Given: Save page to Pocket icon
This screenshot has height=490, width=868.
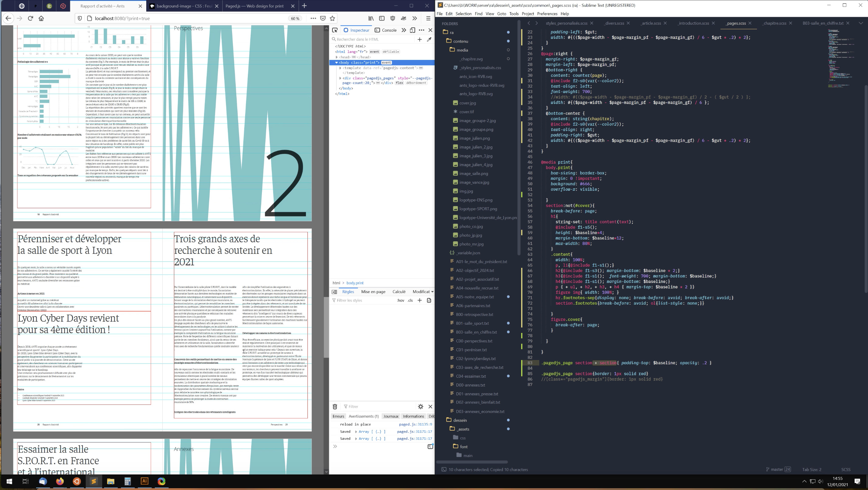Looking at the screenshot, I should point(323,18).
